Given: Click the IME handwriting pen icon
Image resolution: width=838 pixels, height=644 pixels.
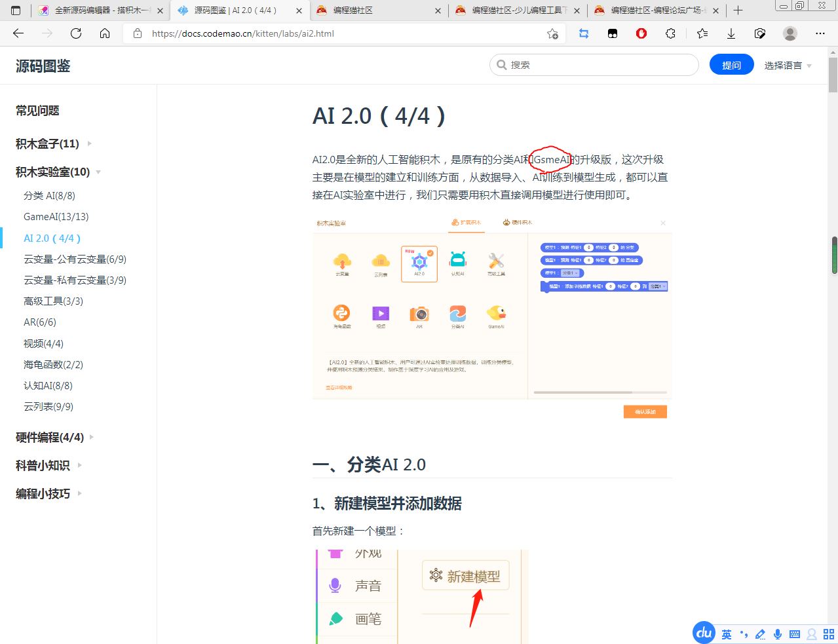Looking at the screenshot, I should point(760,634).
